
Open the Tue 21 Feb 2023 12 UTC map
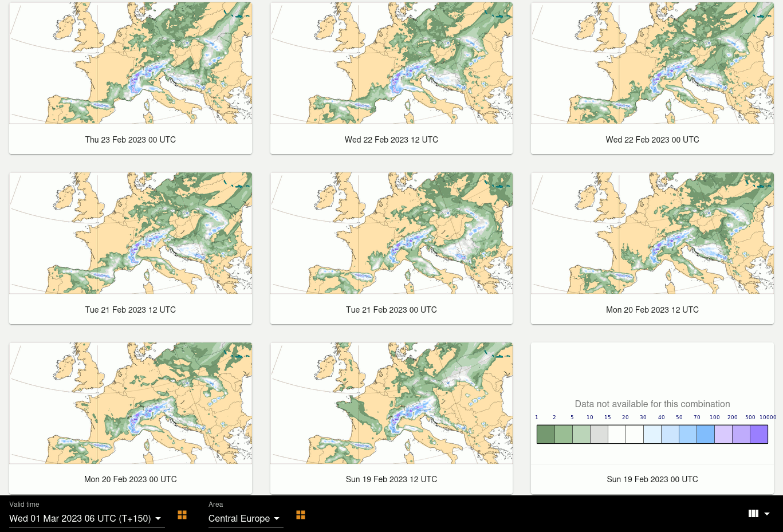pos(131,233)
